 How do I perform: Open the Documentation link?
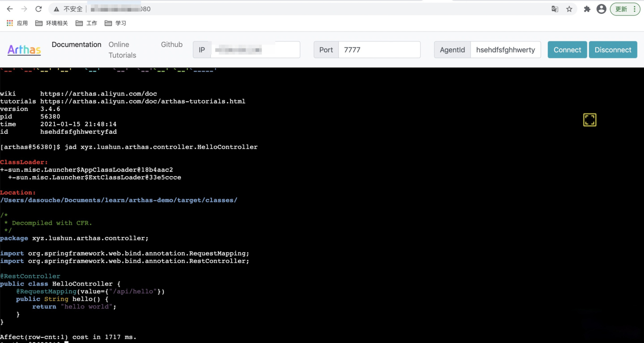[x=76, y=44]
